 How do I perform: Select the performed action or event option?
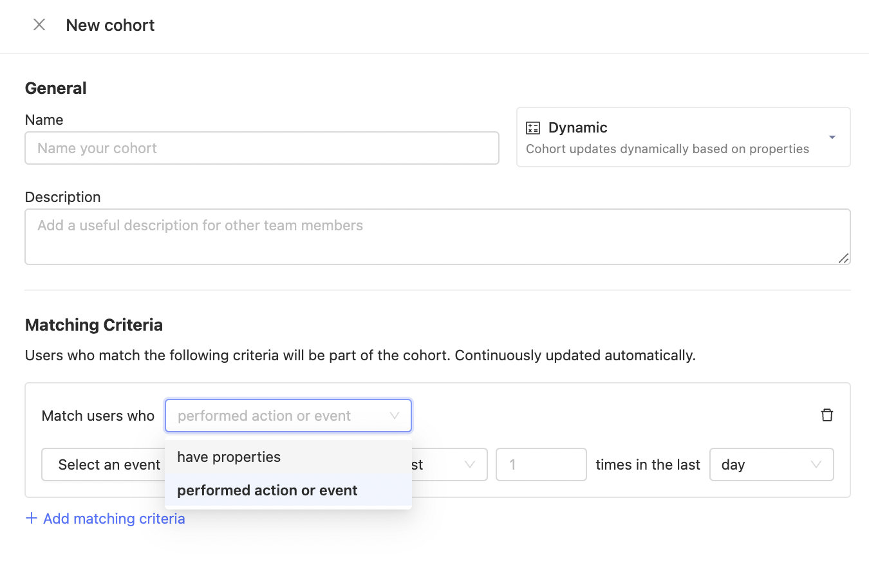pos(267,490)
